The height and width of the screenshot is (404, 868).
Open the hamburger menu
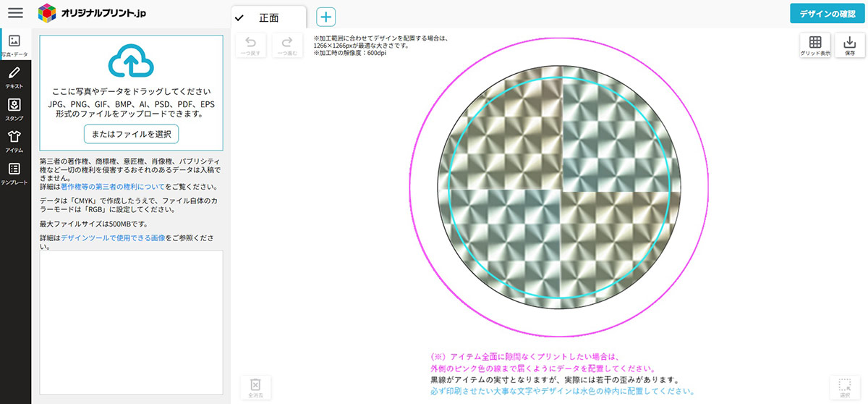(x=15, y=12)
